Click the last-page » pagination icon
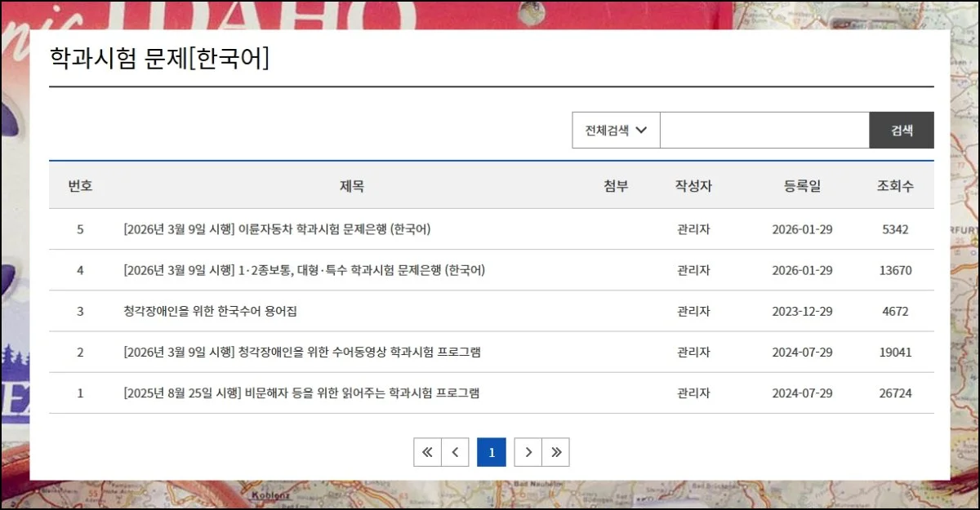The height and width of the screenshot is (510, 980). coord(557,451)
